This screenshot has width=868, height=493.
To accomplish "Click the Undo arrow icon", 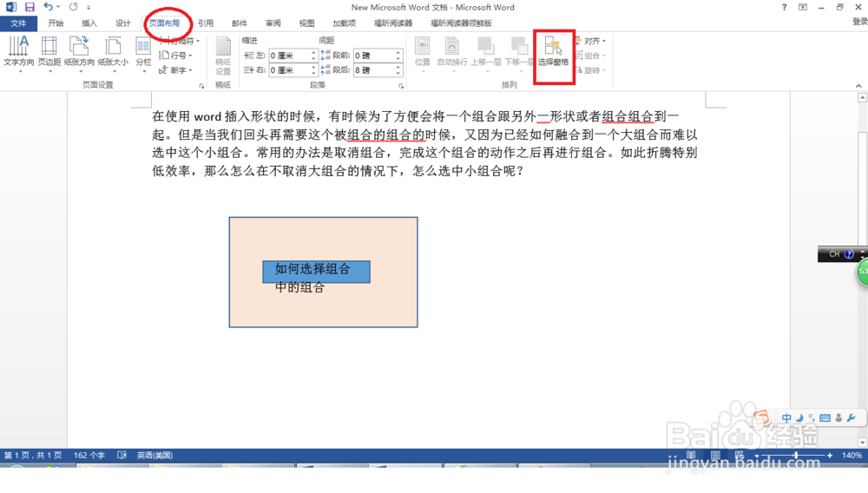I will [x=48, y=7].
